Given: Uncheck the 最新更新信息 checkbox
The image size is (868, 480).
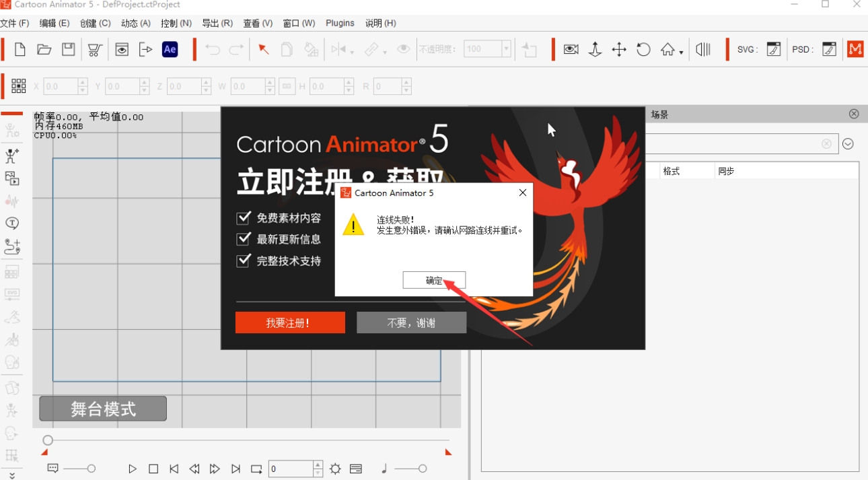Looking at the screenshot, I should coord(244,239).
